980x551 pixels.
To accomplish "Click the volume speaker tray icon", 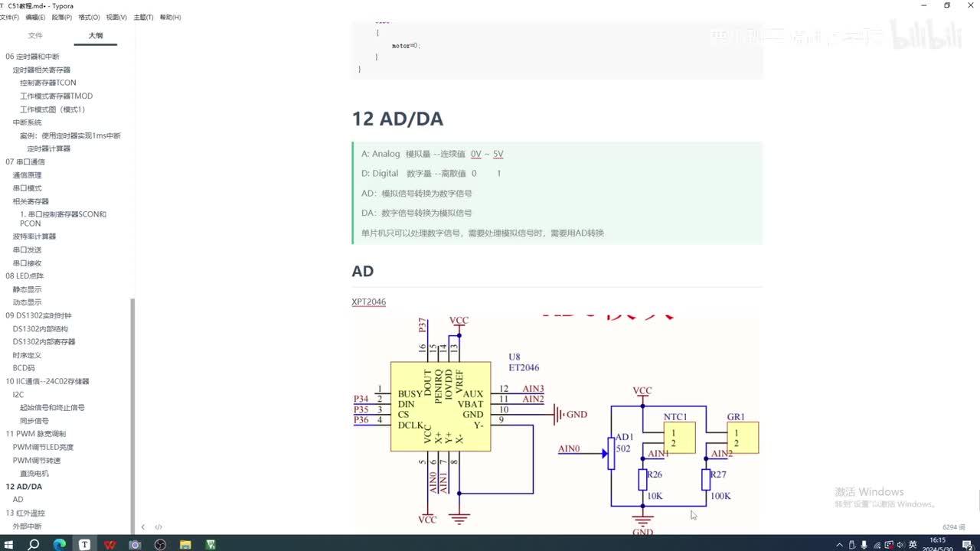I will (x=900, y=545).
